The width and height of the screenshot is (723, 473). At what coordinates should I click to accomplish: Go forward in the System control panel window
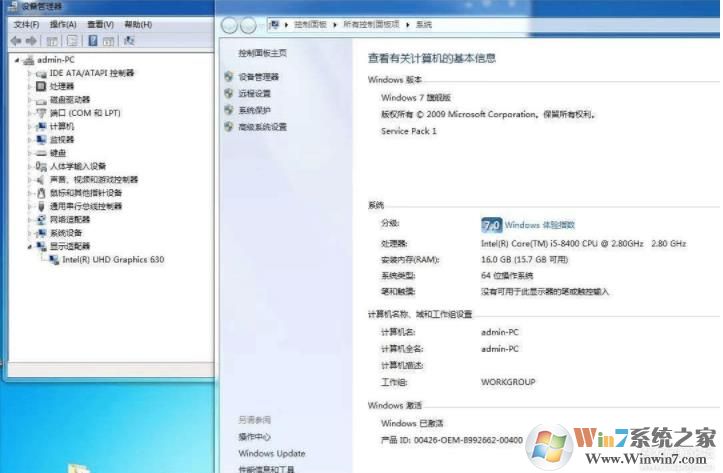tap(248, 25)
